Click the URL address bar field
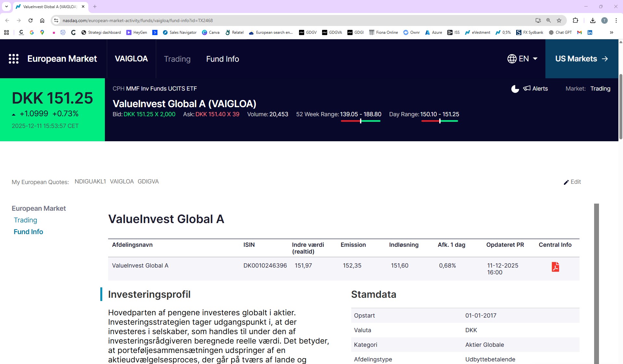Viewport: 623px width, 364px height. tap(292, 20)
